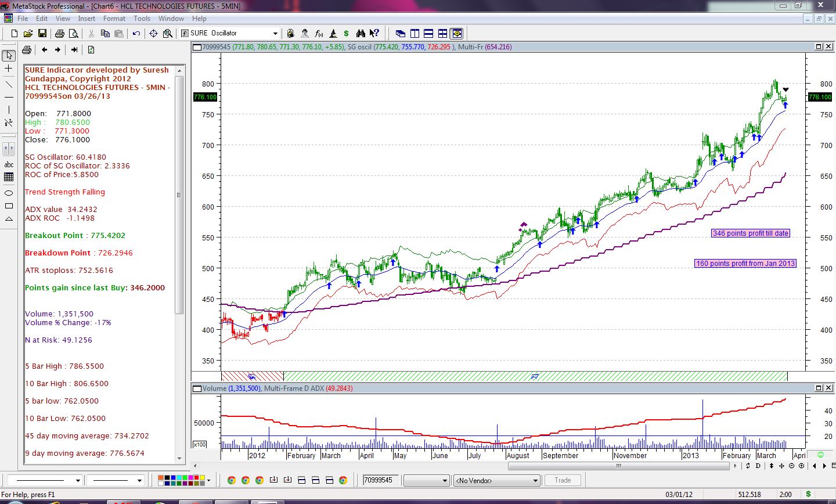Go back with commentary left arrow
Image resolution: width=836 pixels, height=504 pixels.
[44, 50]
